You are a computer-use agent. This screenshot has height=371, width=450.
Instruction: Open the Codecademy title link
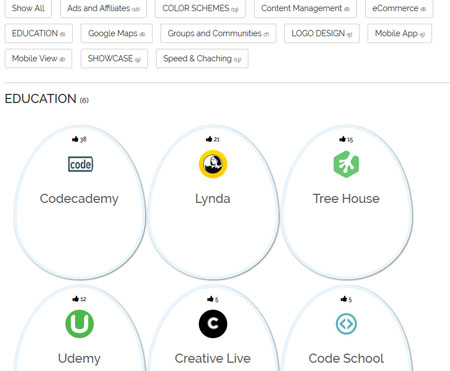pyautogui.click(x=79, y=199)
